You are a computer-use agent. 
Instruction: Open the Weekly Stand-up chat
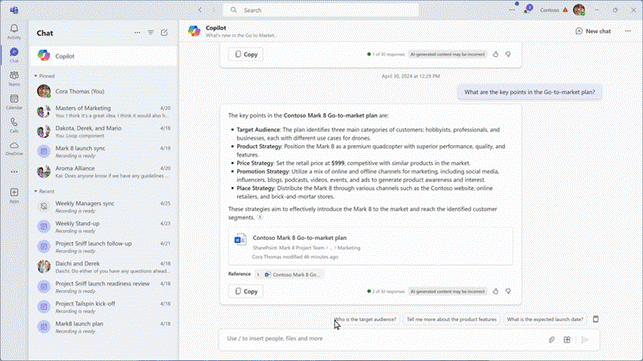click(x=103, y=226)
